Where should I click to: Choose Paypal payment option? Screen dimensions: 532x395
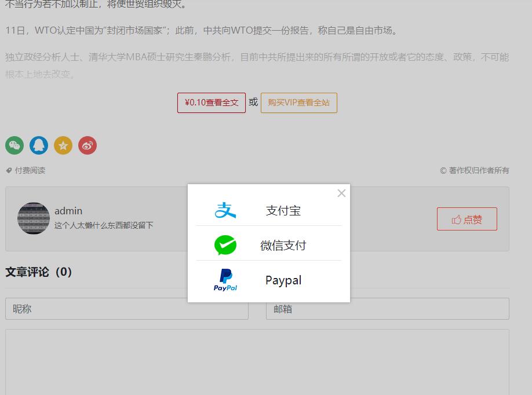[269, 280]
